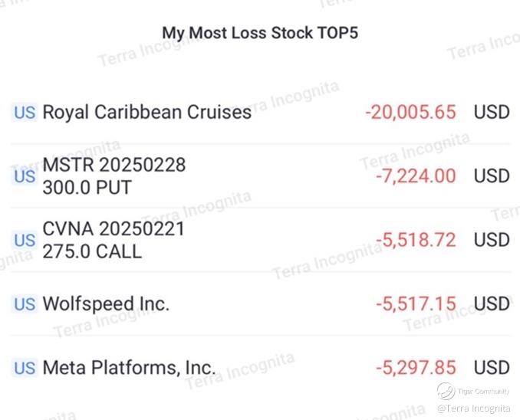The width and height of the screenshot is (520, 420).
Task: Click the US badge beside Meta Platforms
Action: click(x=25, y=368)
